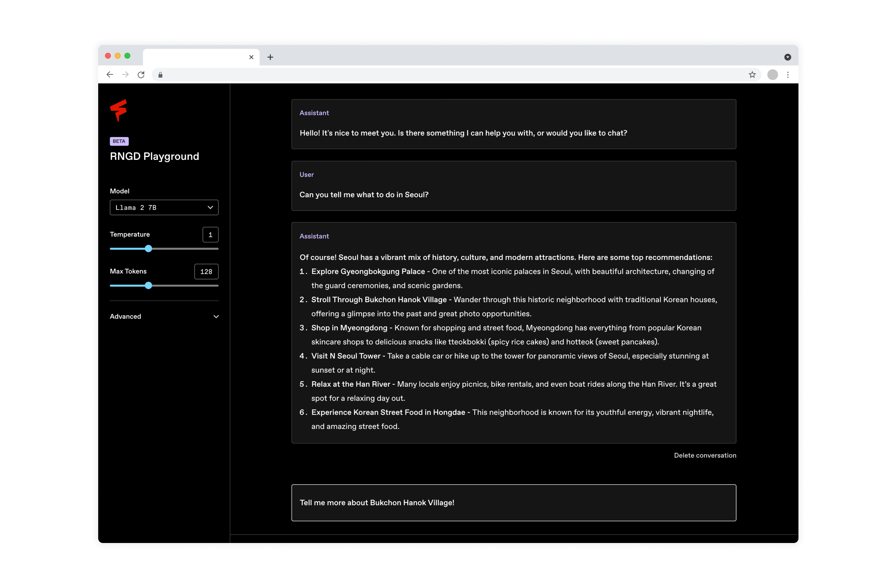Click the Max Tokens slider handle
The width and height of the screenshot is (896, 588).
pyautogui.click(x=148, y=285)
